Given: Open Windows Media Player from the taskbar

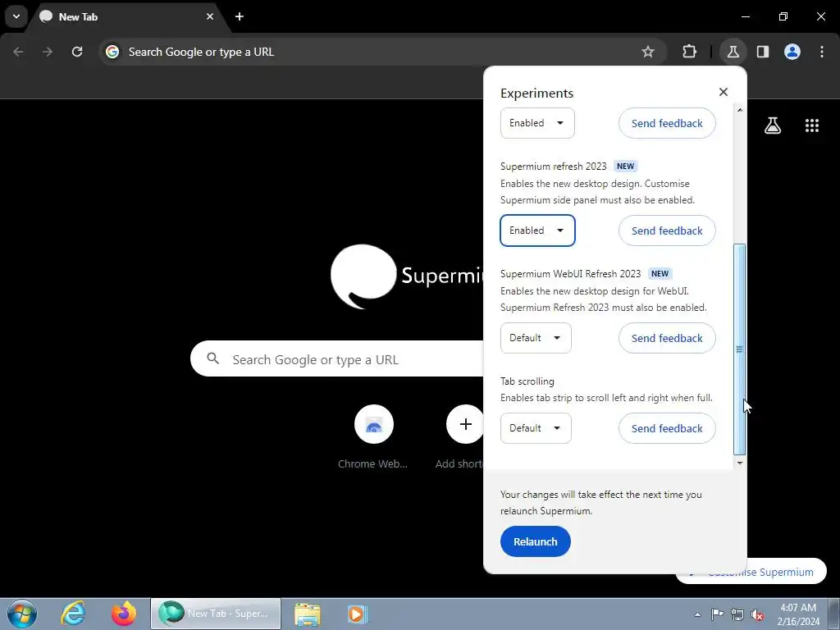Looking at the screenshot, I should click(357, 614).
